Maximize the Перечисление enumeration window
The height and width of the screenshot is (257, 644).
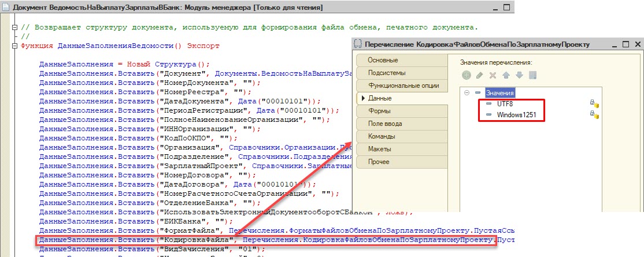(x=626, y=44)
